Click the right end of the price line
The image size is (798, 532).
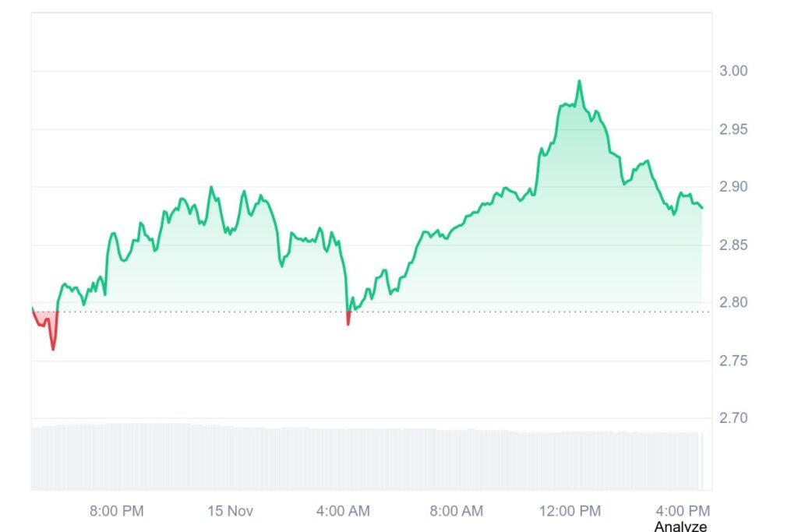pyautogui.click(x=702, y=208)
